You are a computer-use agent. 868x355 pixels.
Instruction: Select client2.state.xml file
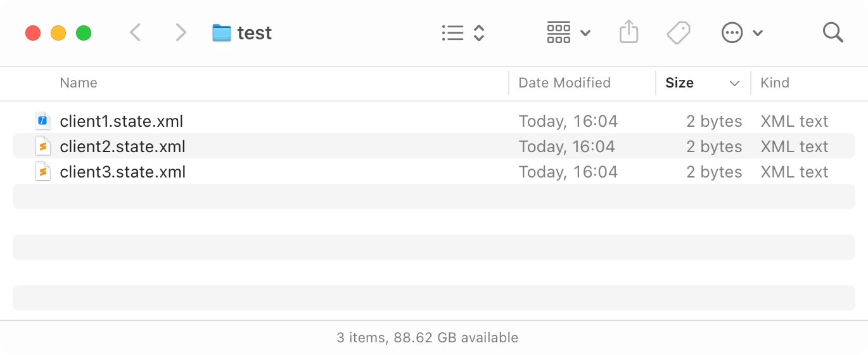(122, 146)
